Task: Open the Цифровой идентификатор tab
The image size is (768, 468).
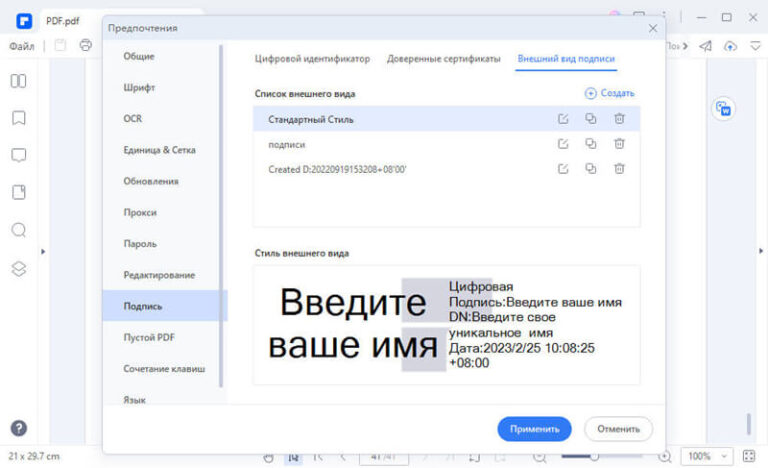Action: click(312, 59)
